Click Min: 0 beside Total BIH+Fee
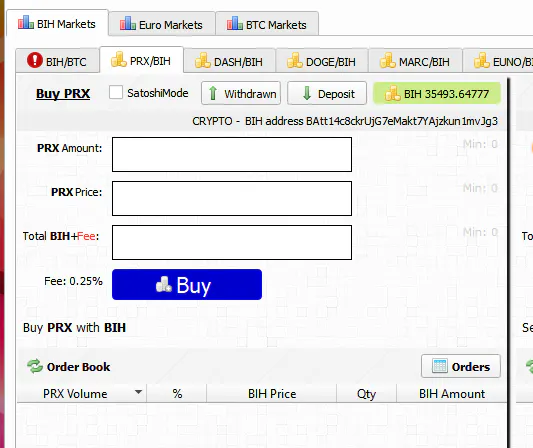 click(x=480, y=232)
